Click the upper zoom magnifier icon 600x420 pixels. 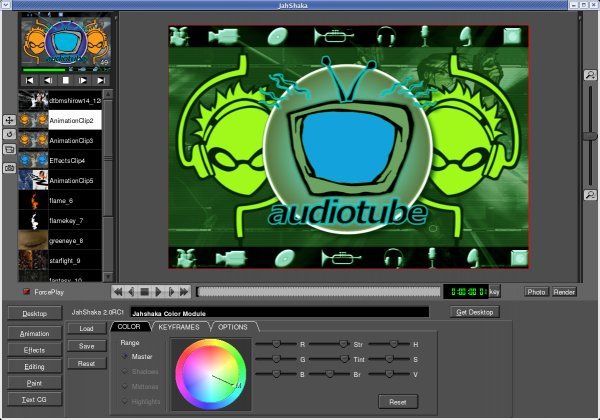click(590, 75)
